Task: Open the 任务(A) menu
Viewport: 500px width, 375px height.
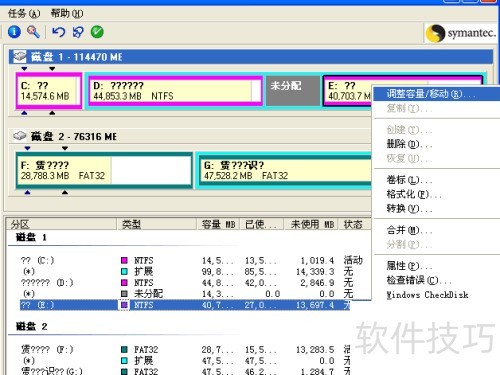Action: tap(24, 14)
